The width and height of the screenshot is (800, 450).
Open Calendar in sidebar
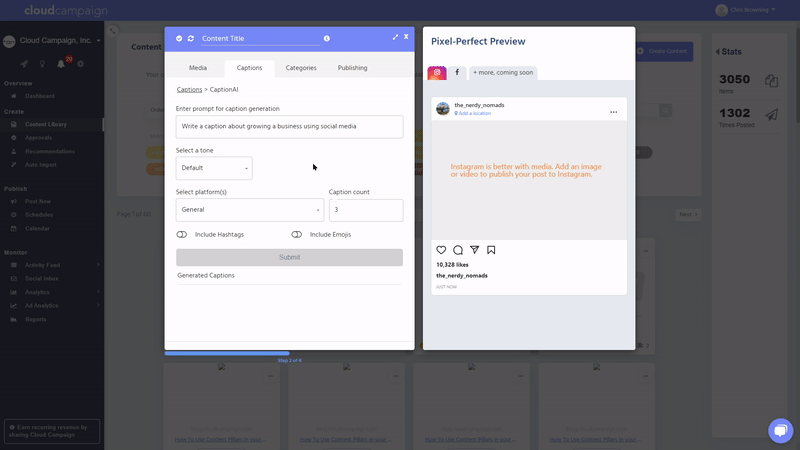37,229
